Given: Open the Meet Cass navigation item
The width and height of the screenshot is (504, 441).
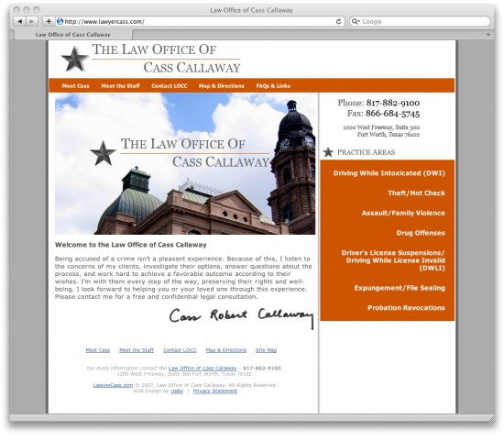Looking at the screenshot, I should [75, 86].
